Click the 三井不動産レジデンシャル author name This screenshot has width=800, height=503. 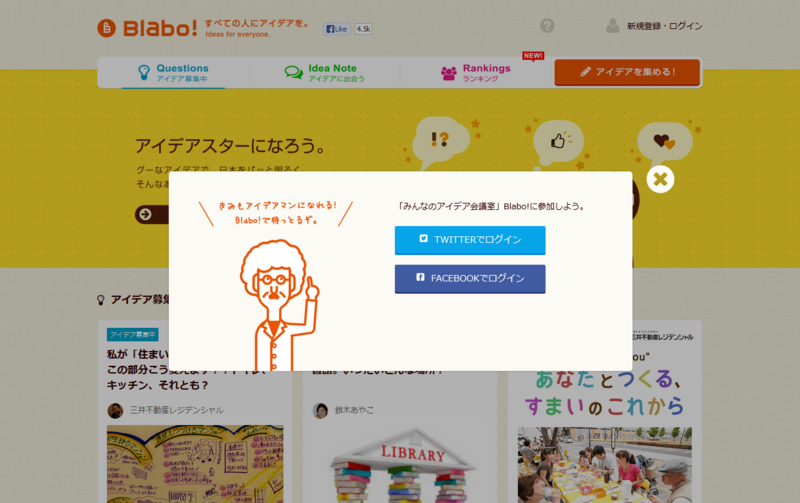(177, 410)
